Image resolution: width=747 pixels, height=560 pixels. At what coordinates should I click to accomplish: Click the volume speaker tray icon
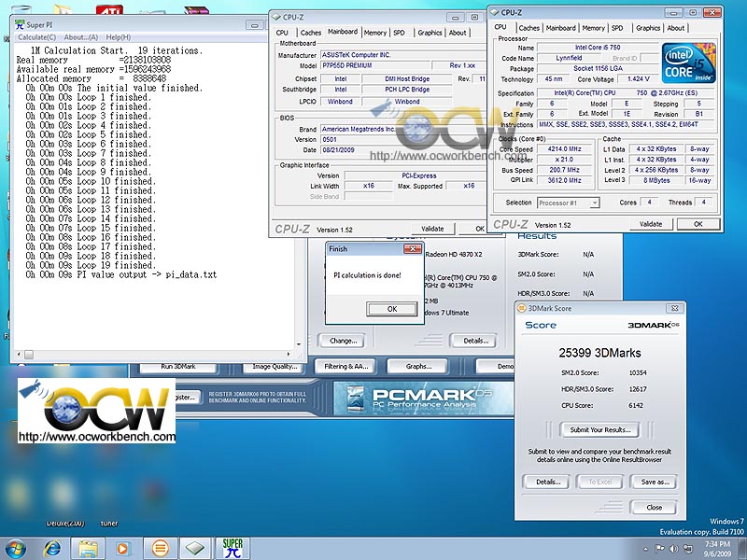click(673, 549)
